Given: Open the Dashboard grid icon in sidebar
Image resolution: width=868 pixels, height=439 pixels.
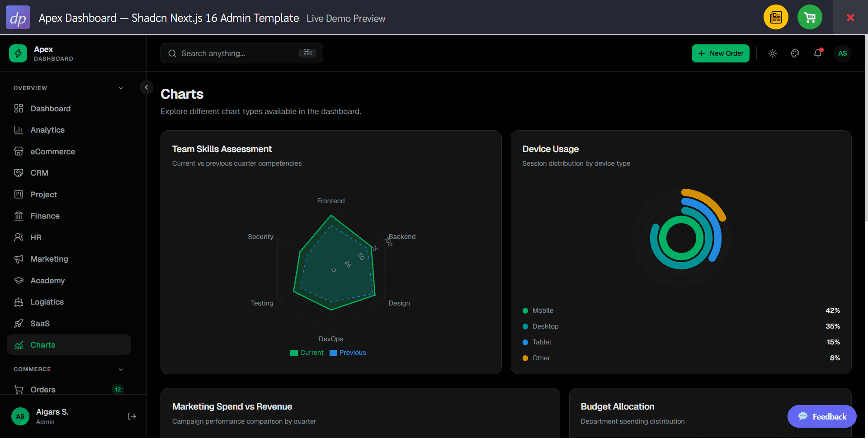Looking at the screenshot, I should tap(19, 109).
